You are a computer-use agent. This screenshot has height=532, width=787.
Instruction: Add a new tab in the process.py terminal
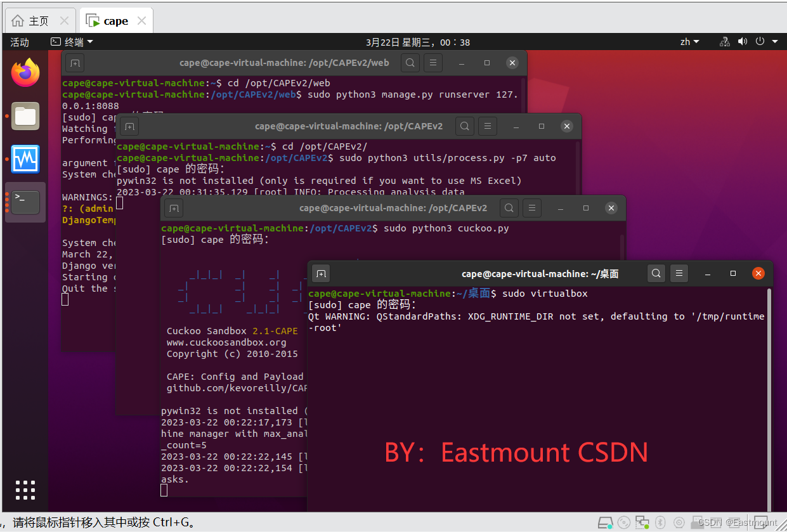point(129,126)
